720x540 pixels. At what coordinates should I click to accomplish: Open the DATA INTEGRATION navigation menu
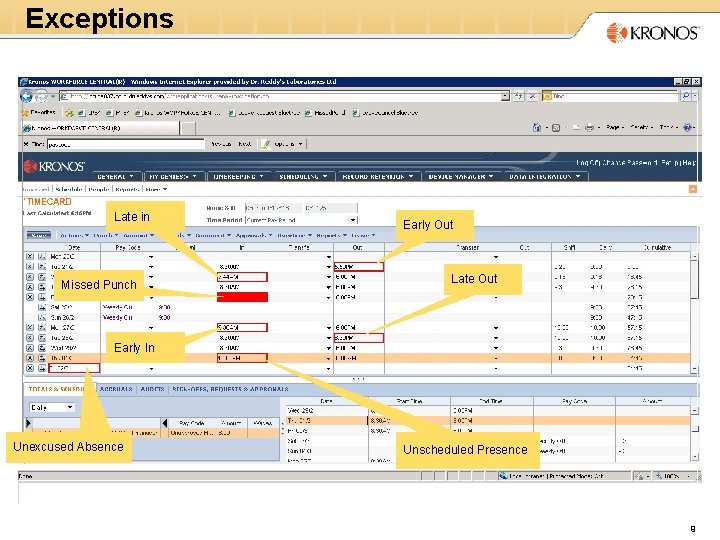click(x=545, y=176)
